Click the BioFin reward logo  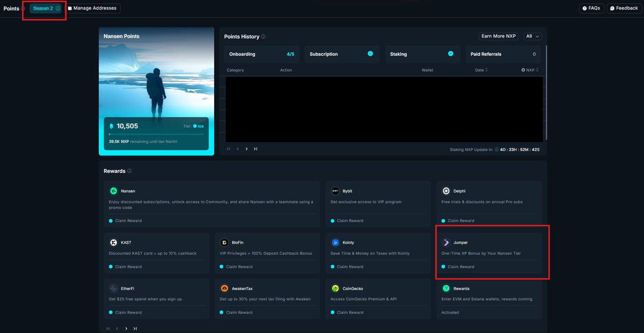[224, 242]
